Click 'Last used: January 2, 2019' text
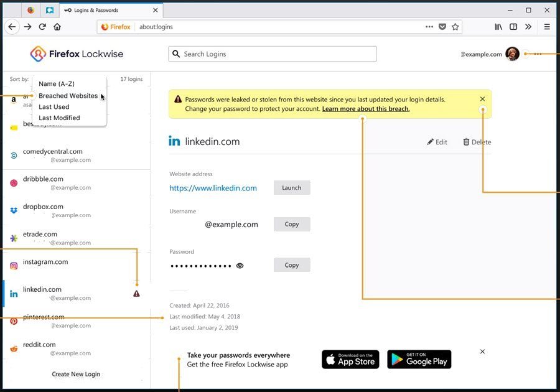This screenshot has width=560, height=392. pos(203,328)
